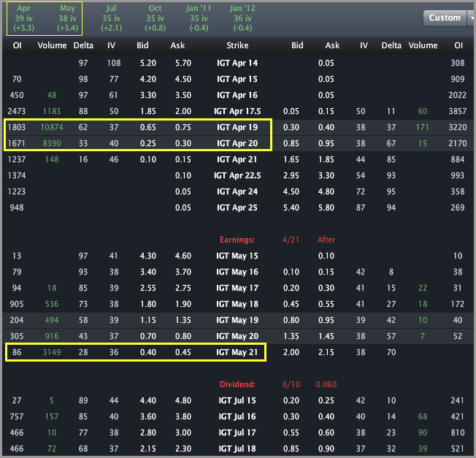Click the puts Delta column header
The height and width of the screenshot is (458, 476).
pyautogui.click(x=391, y=45)
